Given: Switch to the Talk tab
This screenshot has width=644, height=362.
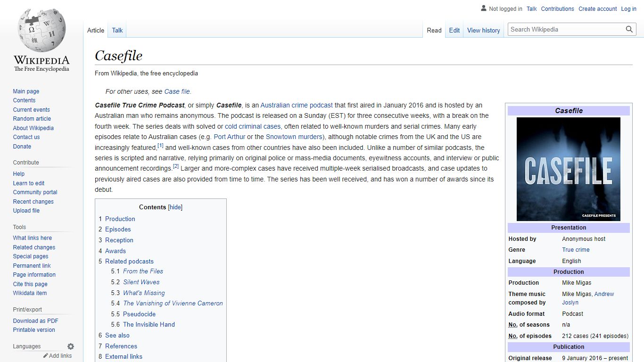Looking at the screenshot, I should pyautogui.click(x=117, y=30).
